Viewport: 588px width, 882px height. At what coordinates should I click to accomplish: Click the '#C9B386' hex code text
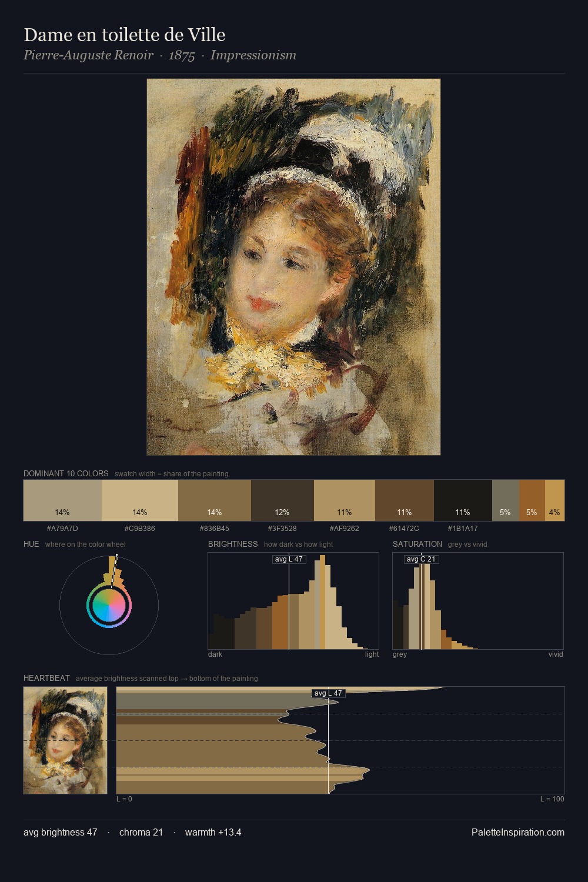click(140, 528)
